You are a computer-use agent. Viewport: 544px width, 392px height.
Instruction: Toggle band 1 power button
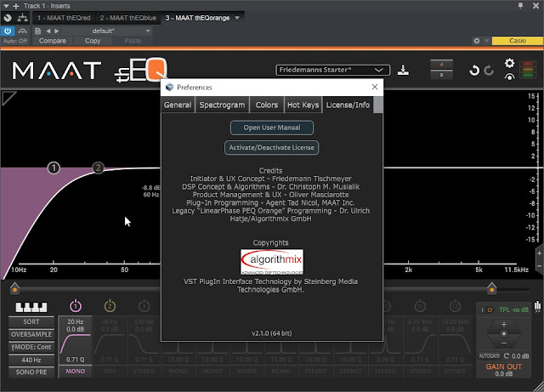(76, 306)
